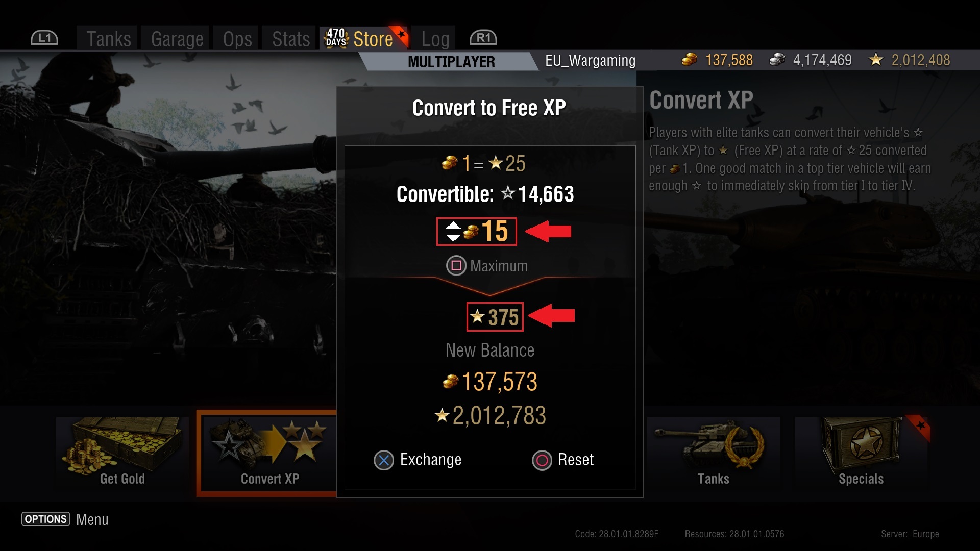Click the square Maximum button icon
This screenshot has width=980, height=551.
[456, 266]
